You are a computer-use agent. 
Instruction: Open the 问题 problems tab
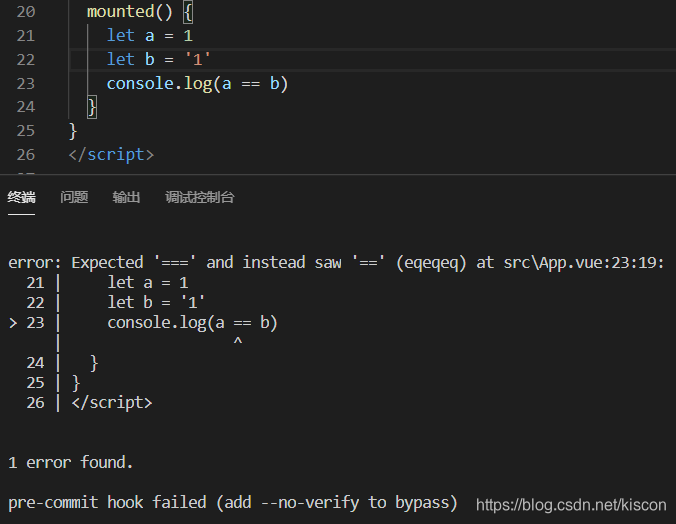click(x=74, y=198)
